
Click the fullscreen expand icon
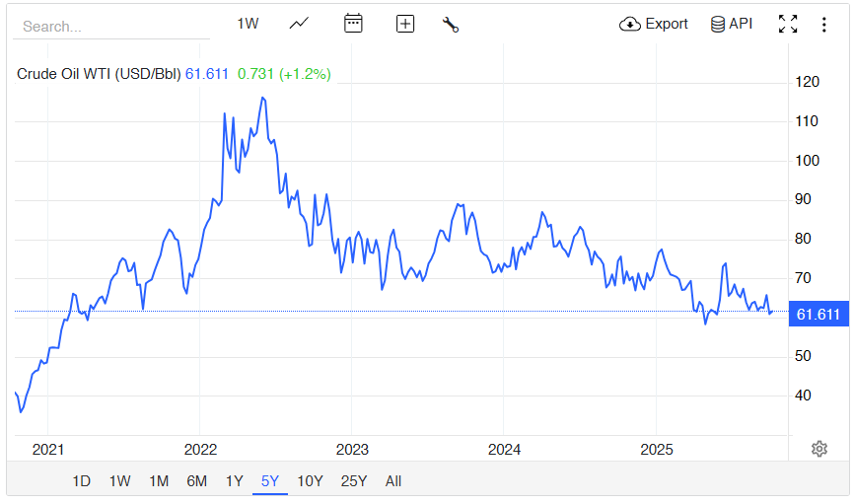[x=787, y=24]
